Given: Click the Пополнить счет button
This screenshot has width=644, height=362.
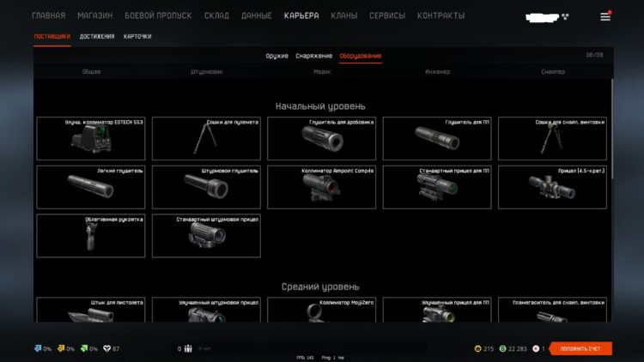Looking at the screenshot, I should pyautogui.click(x=580, y=348).
